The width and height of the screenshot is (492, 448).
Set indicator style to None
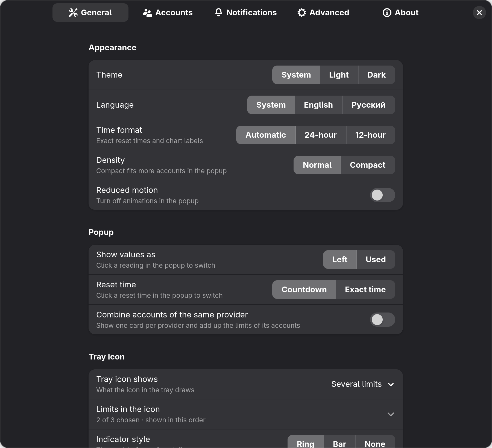[375, 442]
